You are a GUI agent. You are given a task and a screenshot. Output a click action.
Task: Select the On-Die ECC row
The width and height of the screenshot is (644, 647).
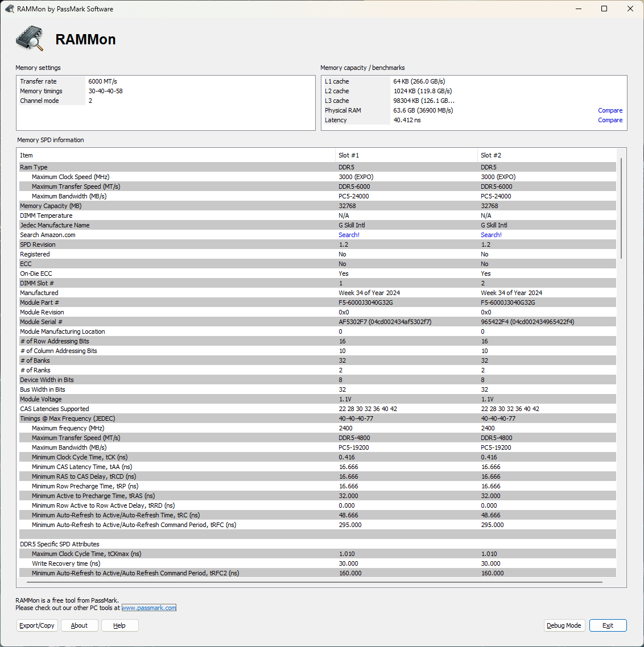(317, 273)
